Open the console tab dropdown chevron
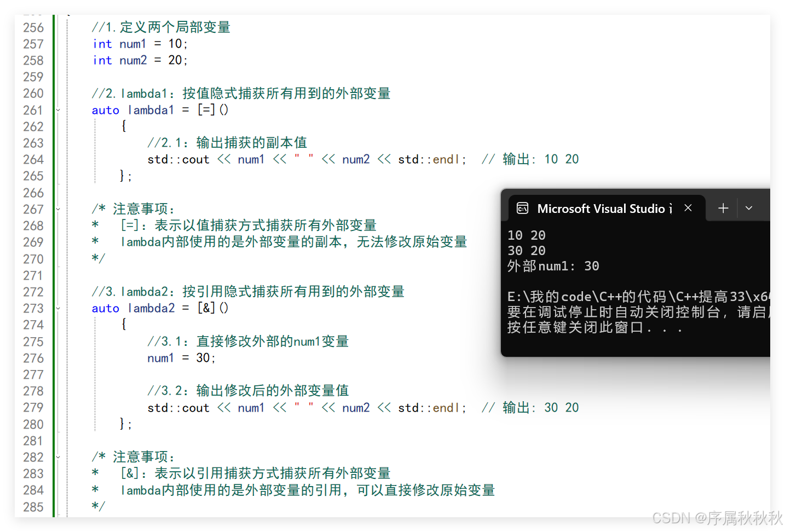Screen dimensions: 785x532 [x=749, y=208]
